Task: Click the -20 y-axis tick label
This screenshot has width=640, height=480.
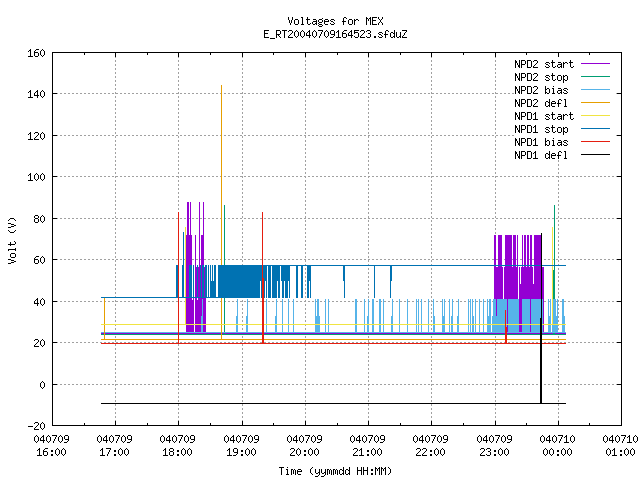Action: [36, 426]
